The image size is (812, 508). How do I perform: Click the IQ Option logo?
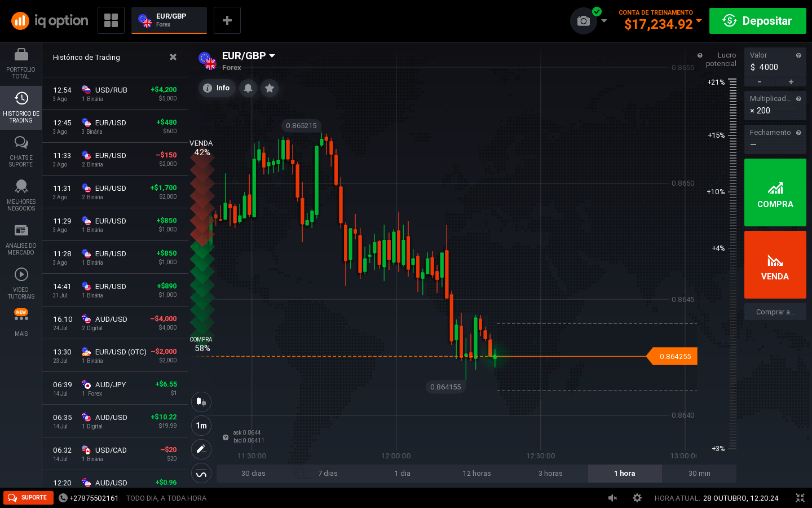click(x=50, y=21)
